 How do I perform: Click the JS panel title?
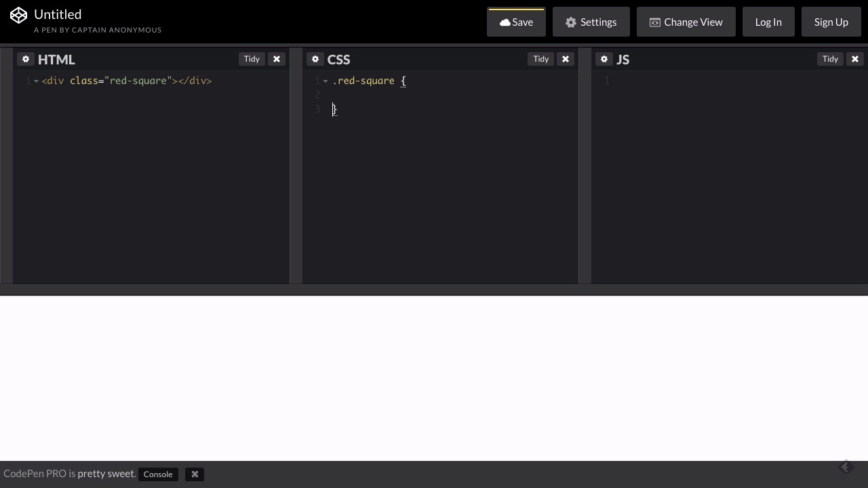tap(623, 60)
